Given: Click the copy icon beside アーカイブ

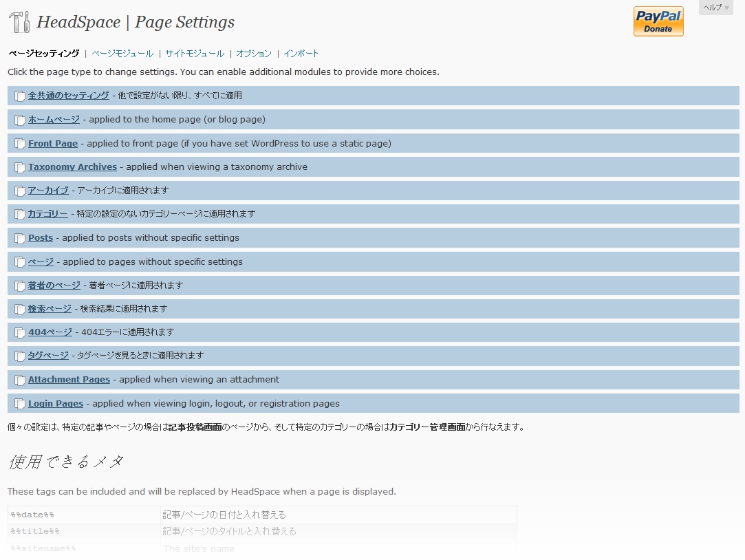Looking at the screenshot, I should [x=19, y=191].
